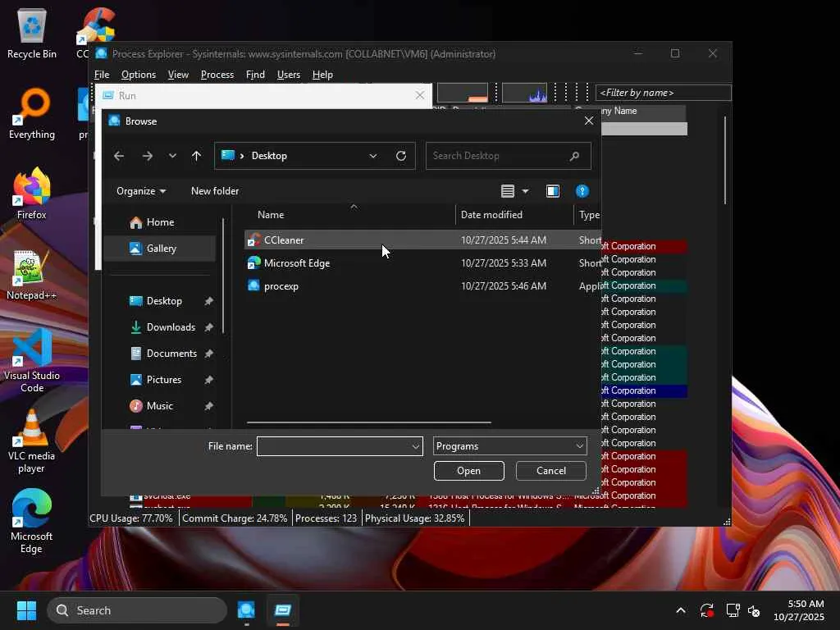Go back in the Browse dialog
840x630 pixels.
click(x=119, y=156)
